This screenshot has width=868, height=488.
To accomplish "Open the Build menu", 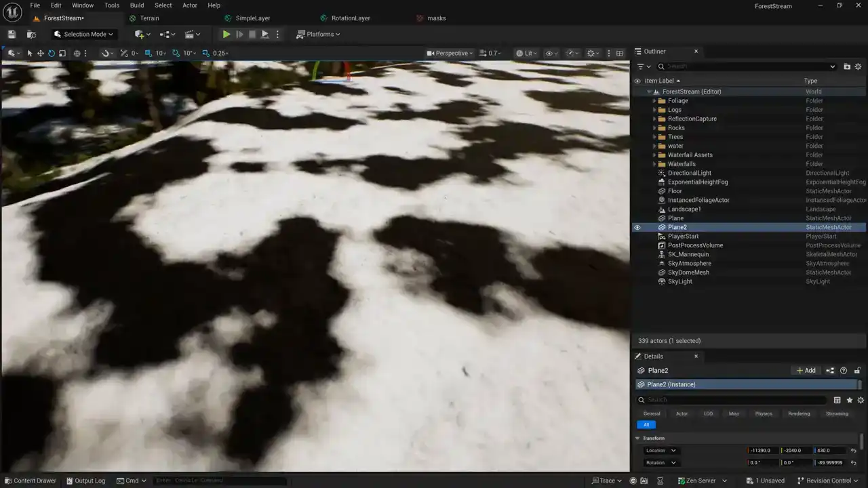I will click(137, 5).
